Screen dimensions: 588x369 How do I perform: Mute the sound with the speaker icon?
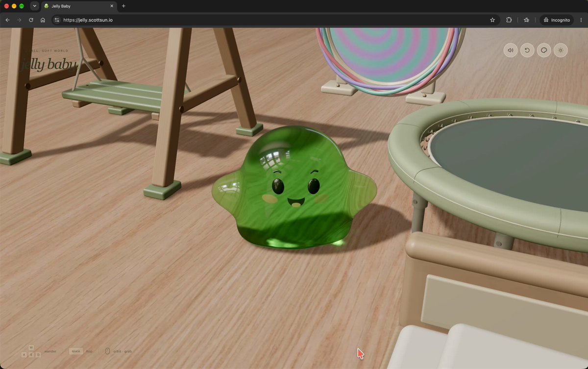tap(511, 50)
